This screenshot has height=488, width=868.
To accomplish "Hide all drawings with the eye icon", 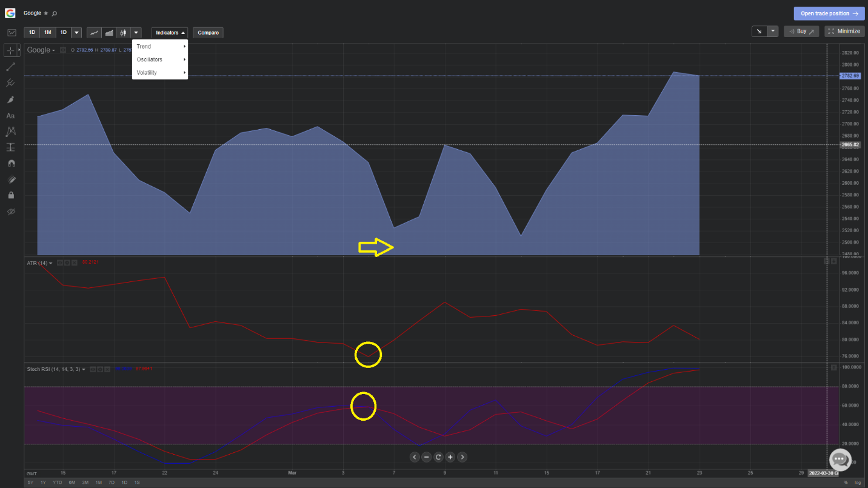I will [10, 212].
